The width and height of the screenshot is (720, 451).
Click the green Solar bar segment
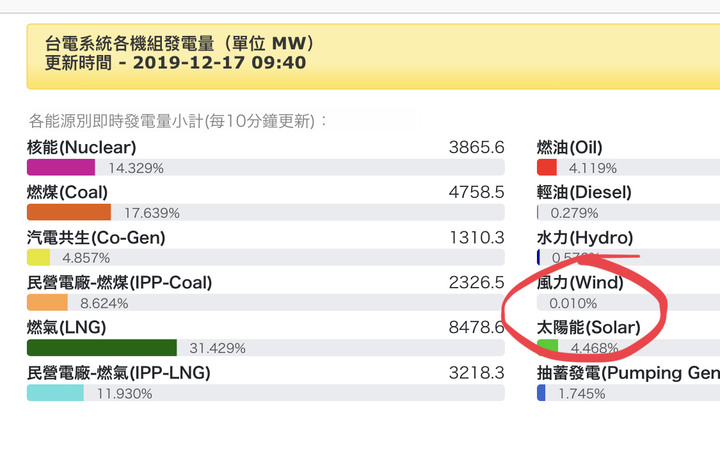click(x=548, y=348)
